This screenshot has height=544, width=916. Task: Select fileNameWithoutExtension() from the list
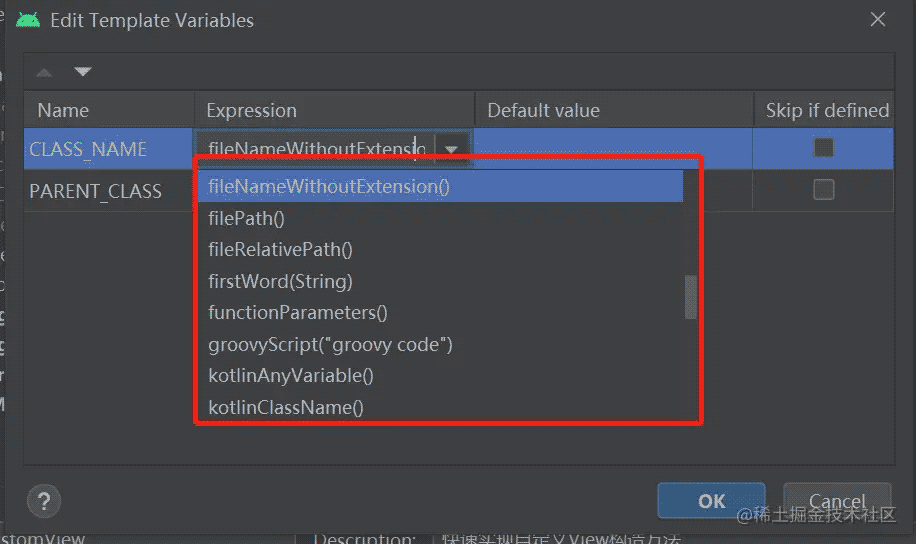(329, 186)
